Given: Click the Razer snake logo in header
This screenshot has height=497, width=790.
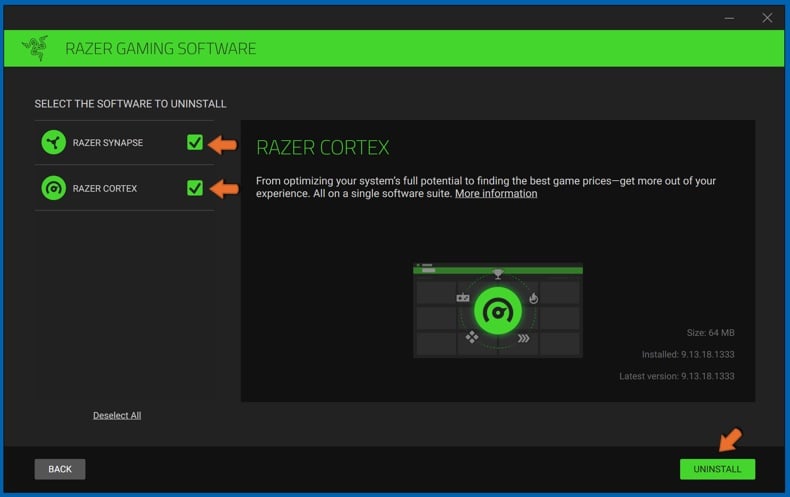Looking at the screenshot, I should tap(35, 48).
